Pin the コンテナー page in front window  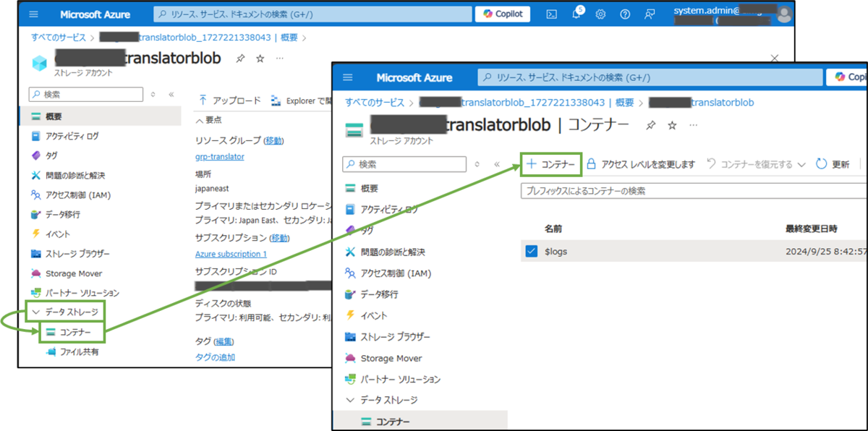pyautogui.click(x=651, y=125)
